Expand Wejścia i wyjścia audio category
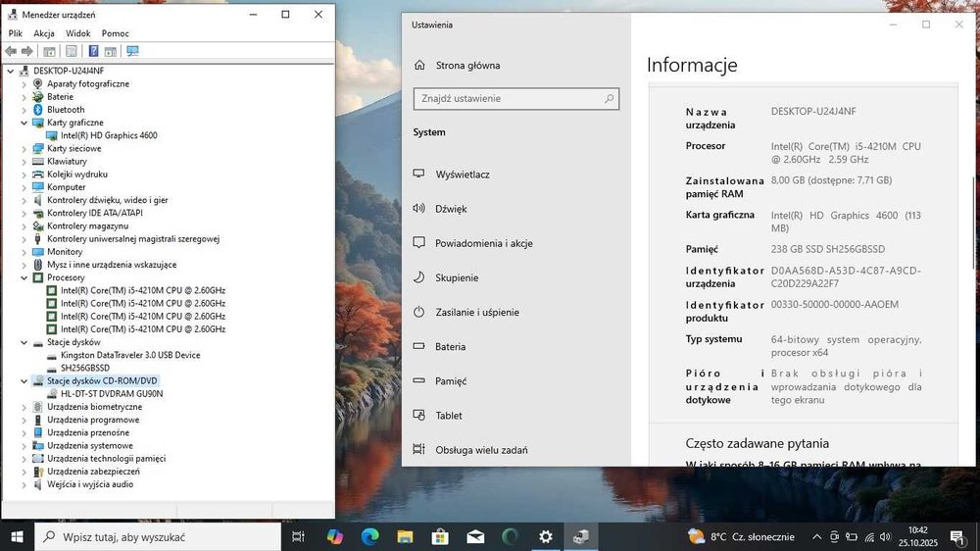Viewport: 980px width, 551px height. click(24, 484)
